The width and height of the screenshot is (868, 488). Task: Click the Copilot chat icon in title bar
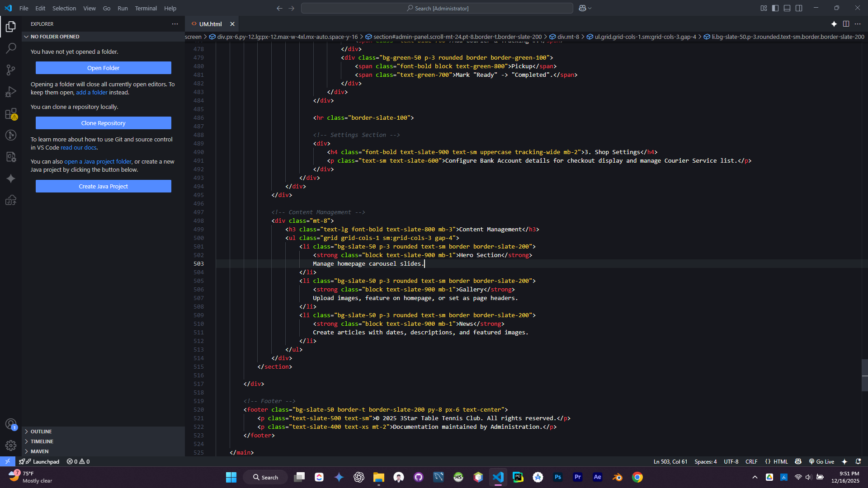tap(582, 8)
